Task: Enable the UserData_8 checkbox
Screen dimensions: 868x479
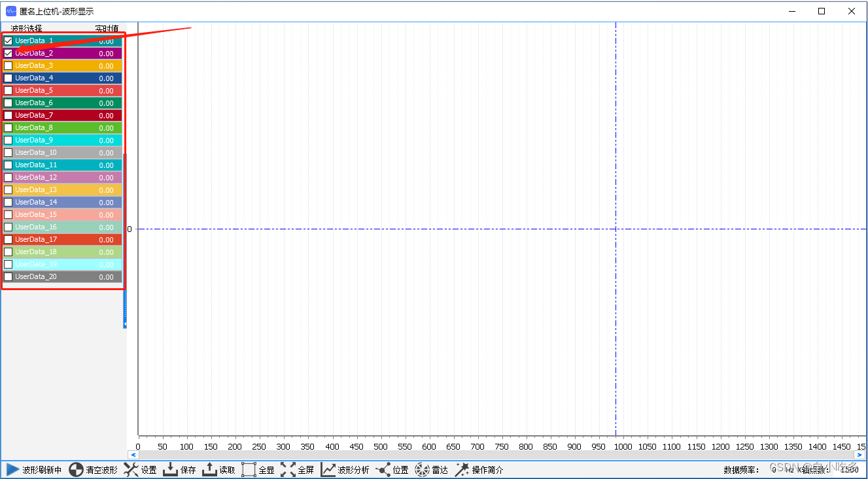Action: click(x=9, y=127)
